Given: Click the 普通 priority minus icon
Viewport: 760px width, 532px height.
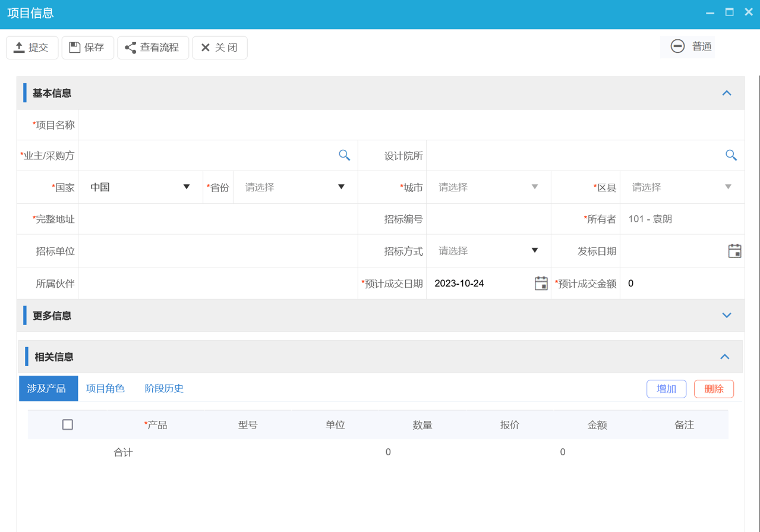Looking at the screenshot, I should click(x=677, y=46).
